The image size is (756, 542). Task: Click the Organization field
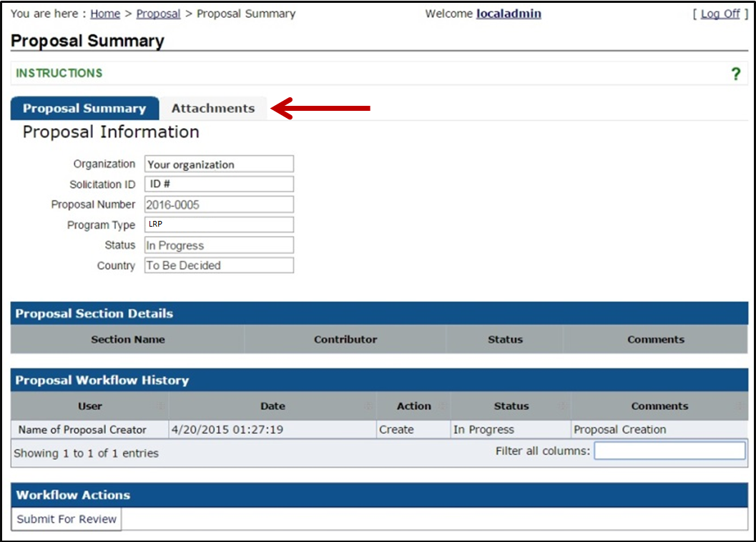[219, 164]
